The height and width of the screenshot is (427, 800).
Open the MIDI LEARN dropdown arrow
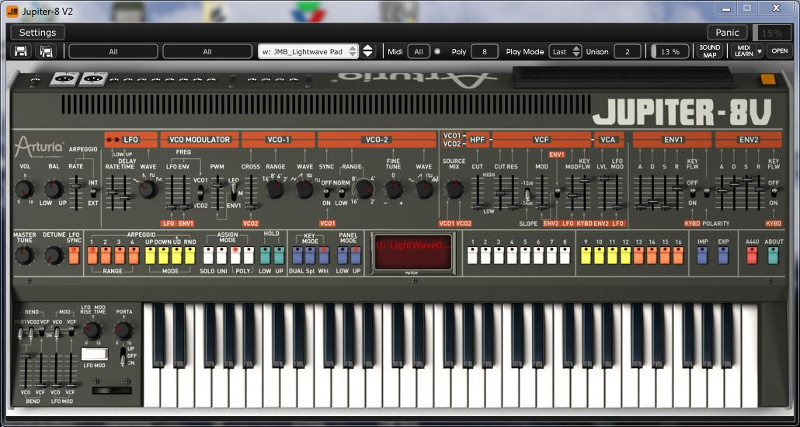[760, 52]
